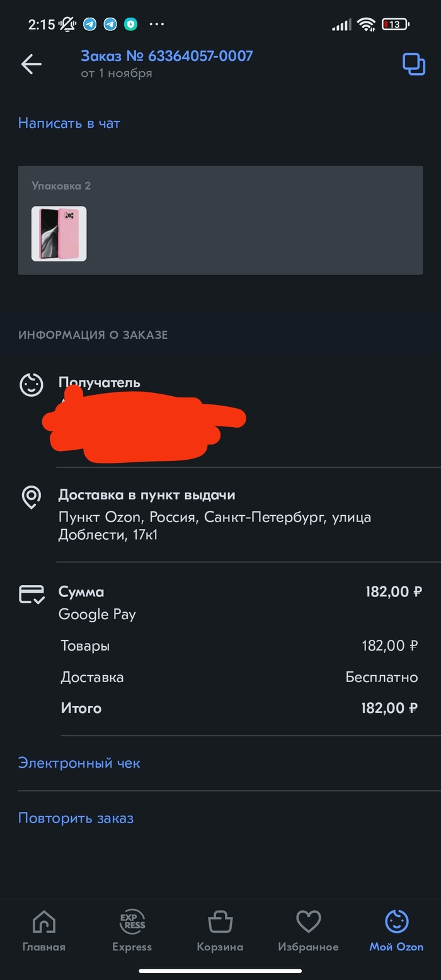The image size is (441, 980).
Task: Open the Корзина cart tab
Action: coord(220,931)
